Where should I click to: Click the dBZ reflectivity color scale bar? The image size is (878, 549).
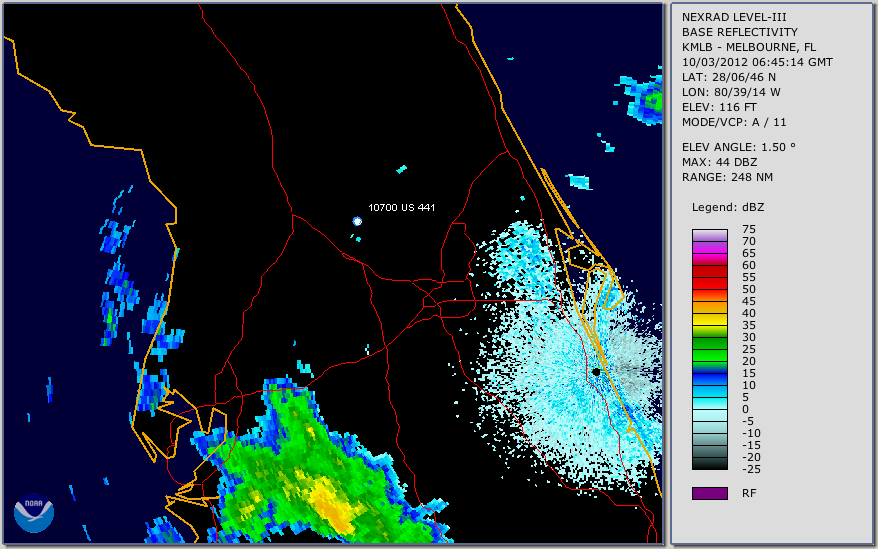[709, 350]
